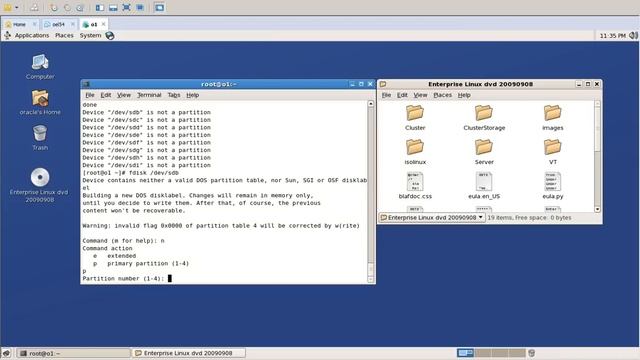Open oracle's Home folder icon

[40, 98]
